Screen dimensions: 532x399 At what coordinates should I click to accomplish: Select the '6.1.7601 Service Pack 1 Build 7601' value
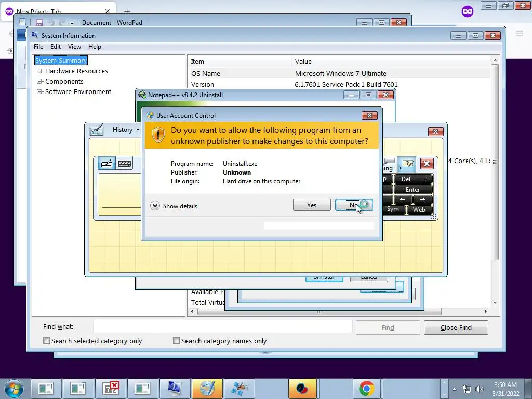click(346, 84)
